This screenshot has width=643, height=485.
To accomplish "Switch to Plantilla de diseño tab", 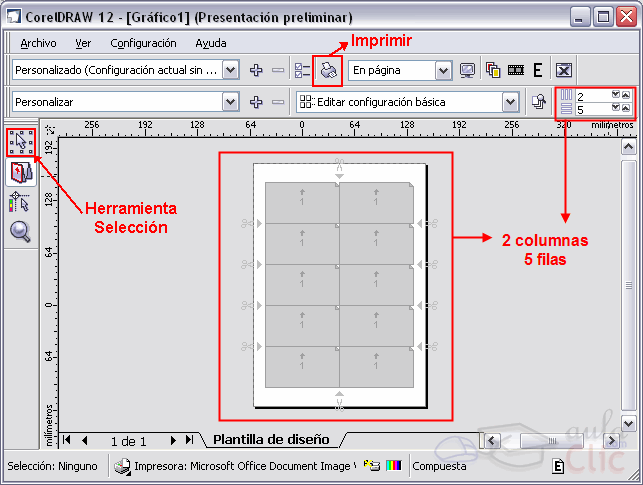I will (271, 439).
